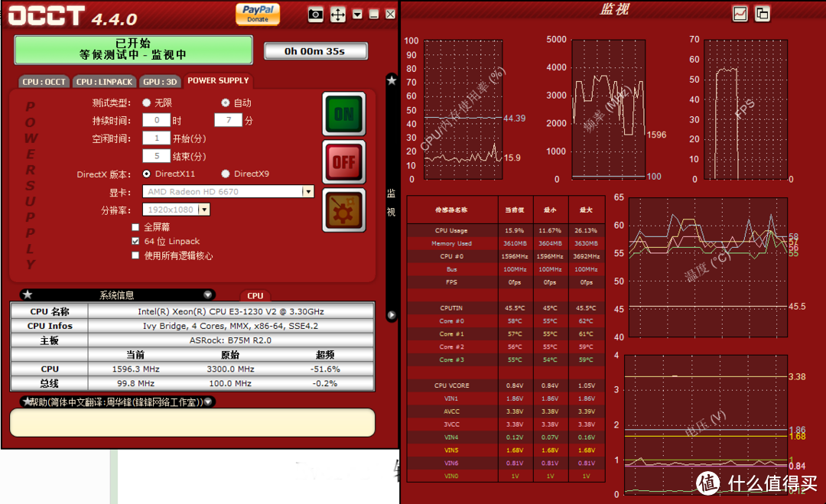Image resolution: width=826 pixels, height=504 pixels.
Task: Click the move window crosshair icon
Action: pyautogui.click(x=338, y=15)
